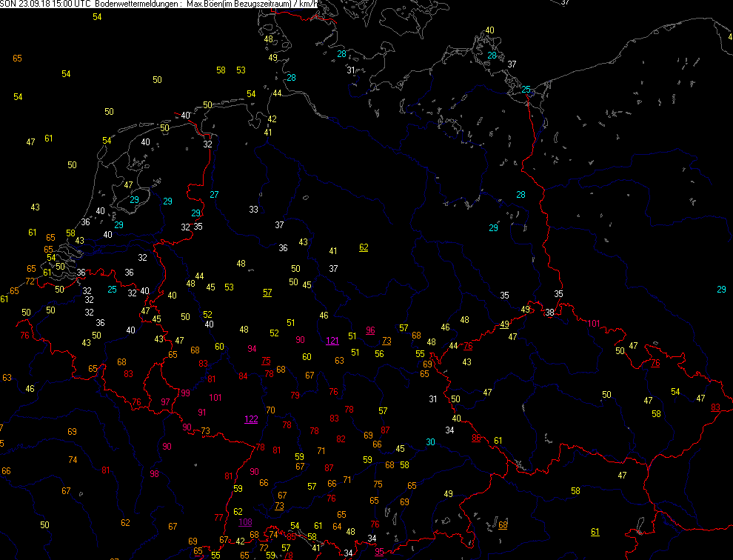The image size is (733, 560).
Task: Select the grey underlined 96 reading
Action: 370,330
